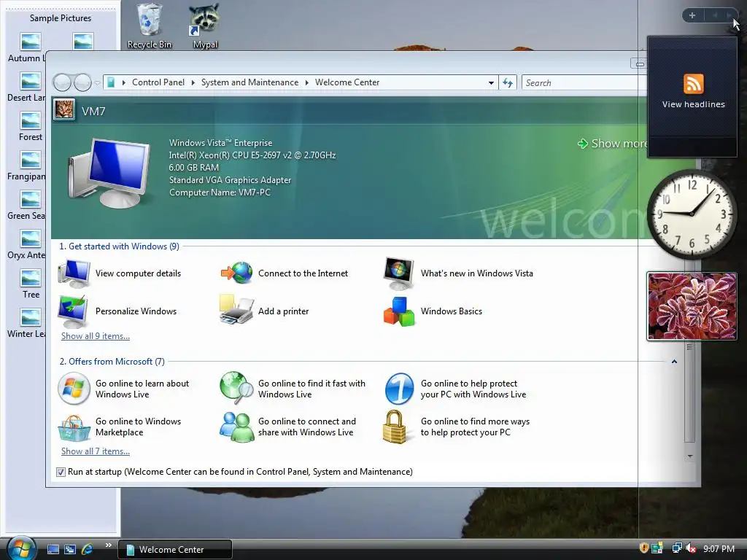The image size is (747, 560).
Task: Click the Show Desktop quick launch icon
Action: click(53, 549)
